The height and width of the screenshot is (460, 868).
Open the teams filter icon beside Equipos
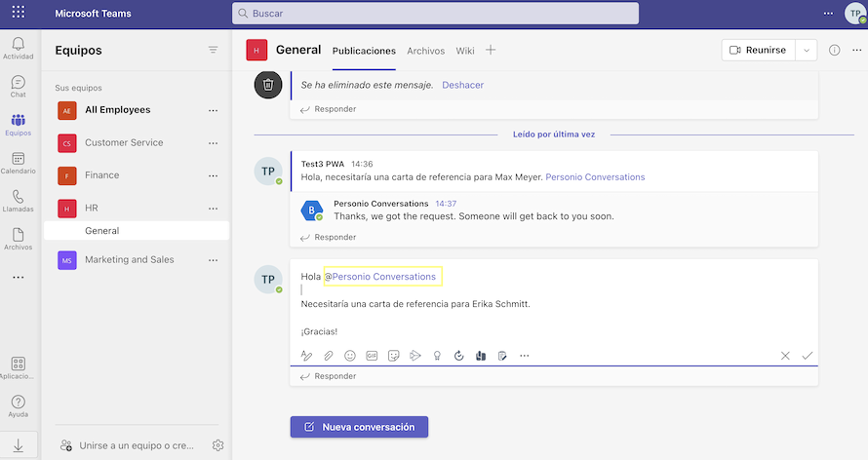pyautogui.click(x=214, y=50)
